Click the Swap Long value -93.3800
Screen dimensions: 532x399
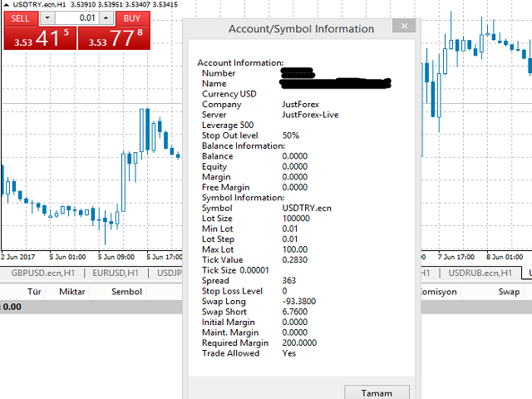tap(299, 301)
